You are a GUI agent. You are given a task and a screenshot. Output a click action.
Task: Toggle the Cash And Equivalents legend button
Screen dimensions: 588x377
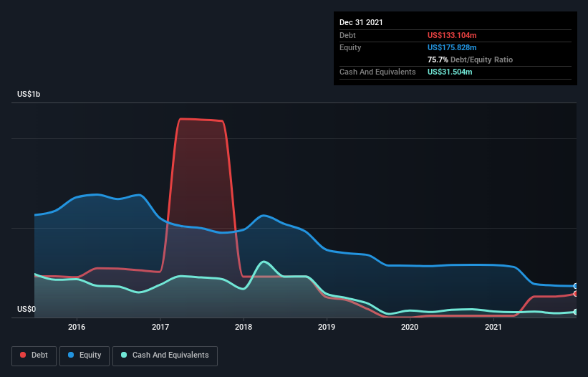[165, 355]
